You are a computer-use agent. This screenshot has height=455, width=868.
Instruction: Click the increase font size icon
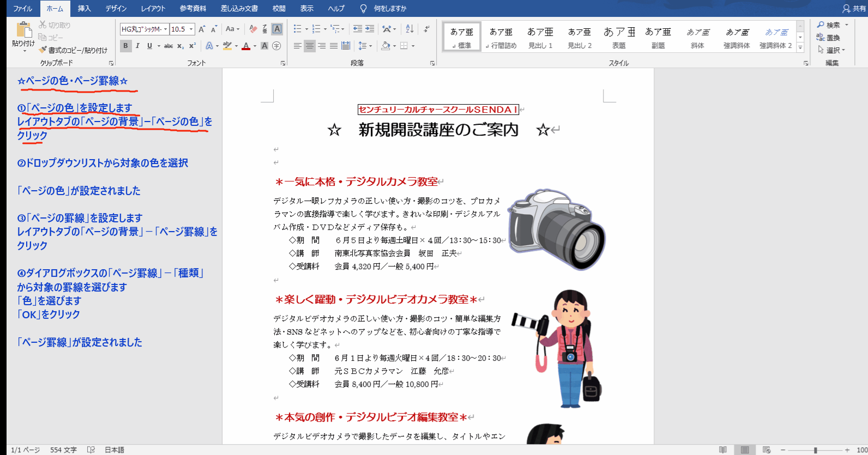point(202,29)
